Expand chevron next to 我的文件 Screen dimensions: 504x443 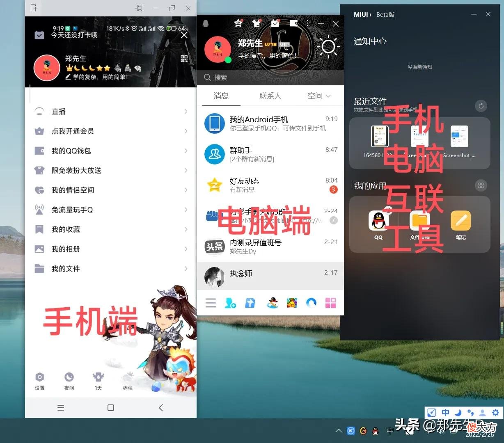(186, 269)
